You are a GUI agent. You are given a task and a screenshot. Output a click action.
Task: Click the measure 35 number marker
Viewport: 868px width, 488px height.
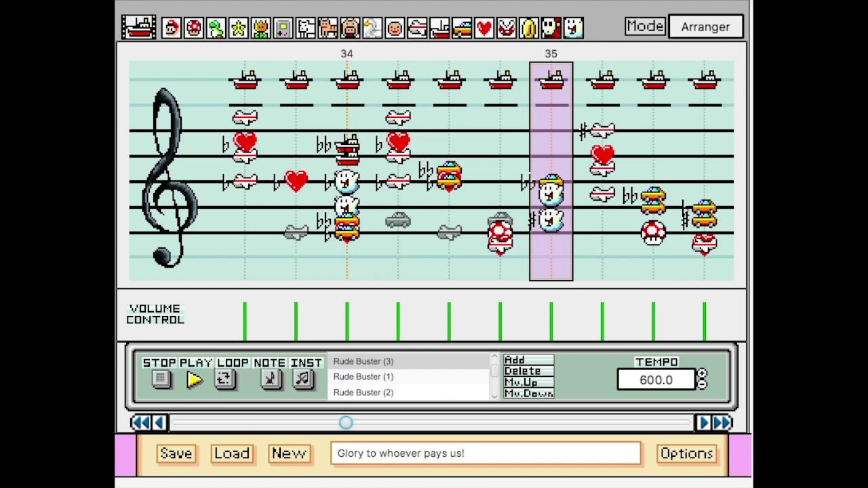tap(551, 54)
